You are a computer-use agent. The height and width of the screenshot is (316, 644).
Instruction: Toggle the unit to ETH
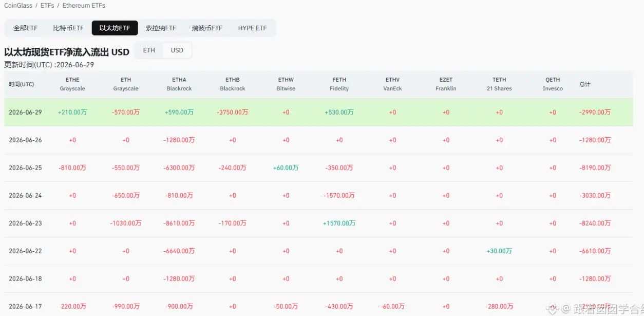coord(149,50)
